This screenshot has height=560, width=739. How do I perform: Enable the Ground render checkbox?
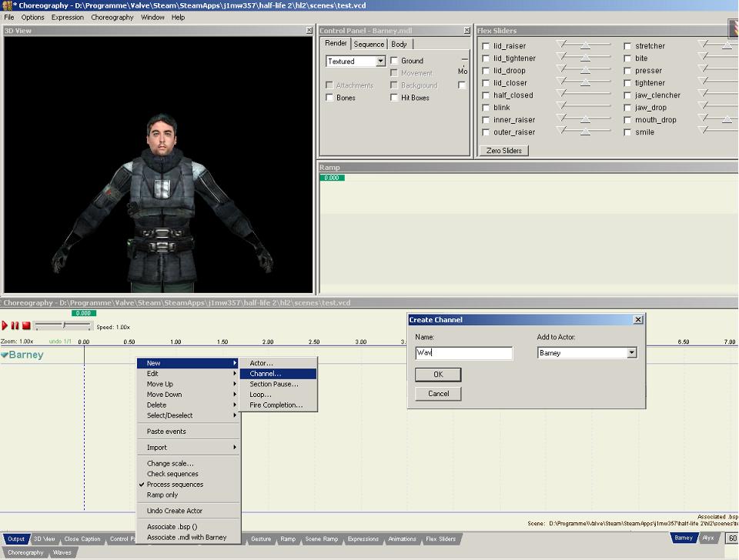394,61
